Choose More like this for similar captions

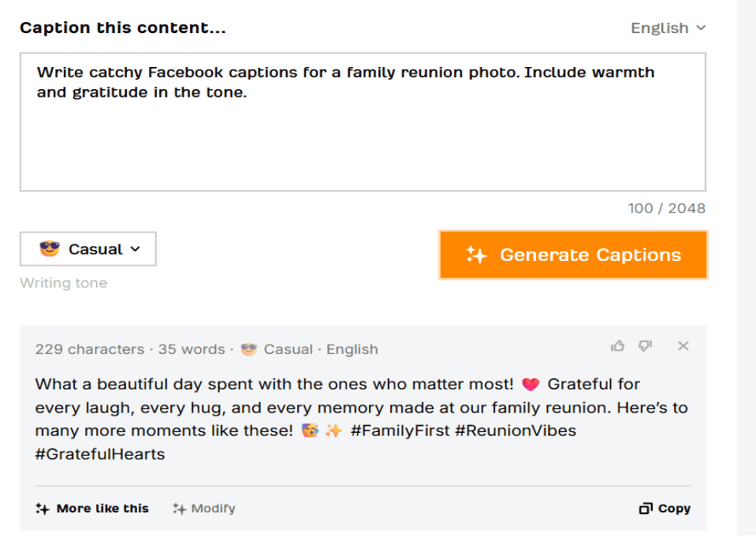coord(102,509)
